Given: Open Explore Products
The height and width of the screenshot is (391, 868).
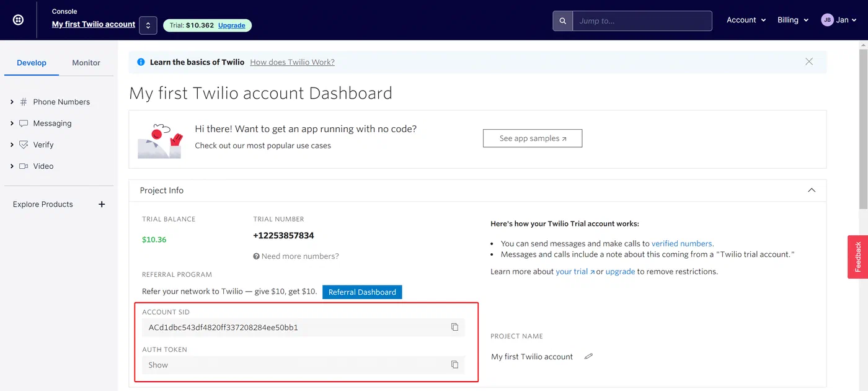Looking at the screenshot, I should coord(43,204).
